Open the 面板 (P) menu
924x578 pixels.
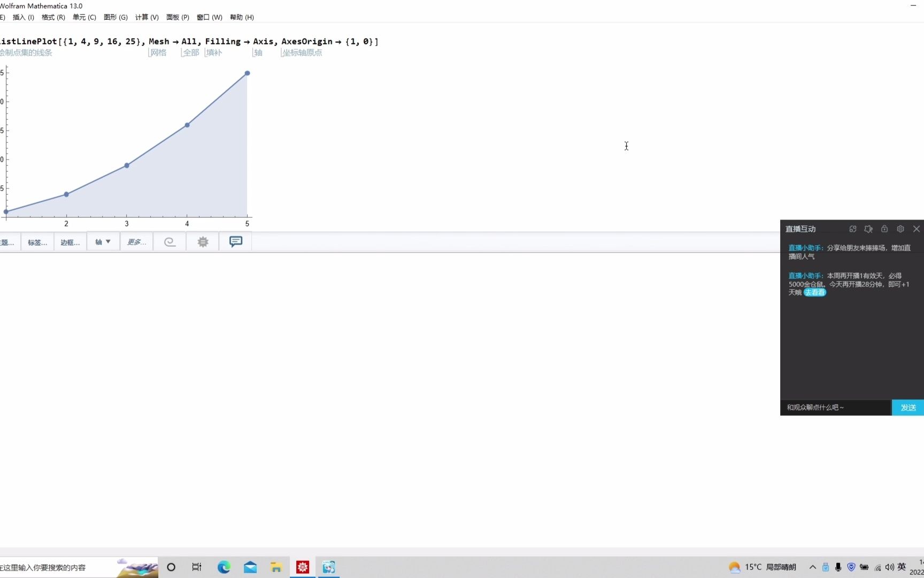178,17
